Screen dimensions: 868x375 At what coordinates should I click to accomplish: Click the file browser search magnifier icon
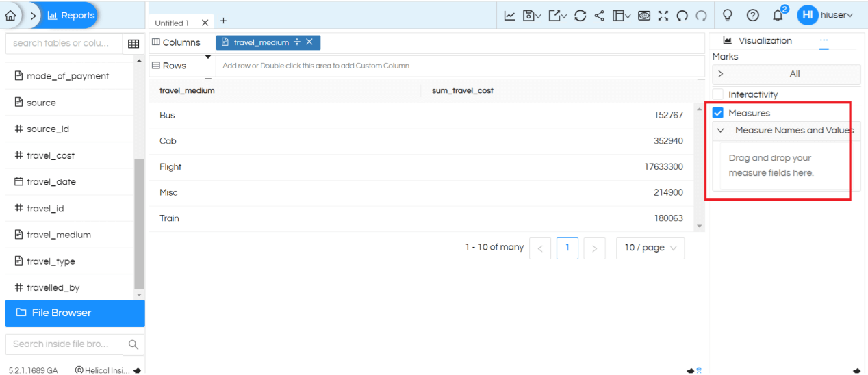133,344
